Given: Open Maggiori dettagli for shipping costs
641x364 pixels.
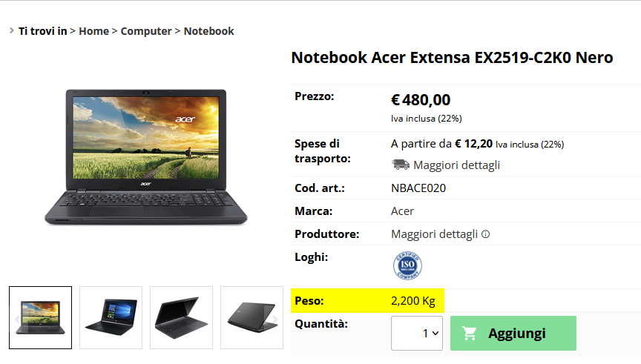Looking at the screenshot, I should coord(456,165).
